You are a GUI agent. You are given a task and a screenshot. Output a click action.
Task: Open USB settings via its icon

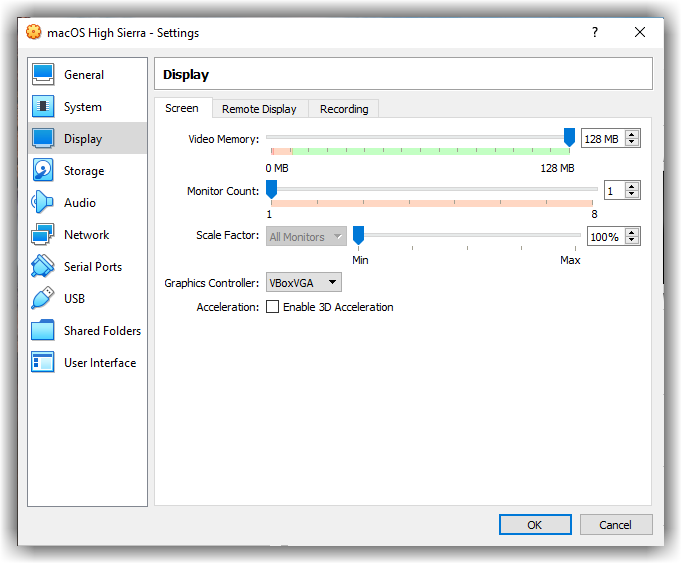[x=43, y=299]
